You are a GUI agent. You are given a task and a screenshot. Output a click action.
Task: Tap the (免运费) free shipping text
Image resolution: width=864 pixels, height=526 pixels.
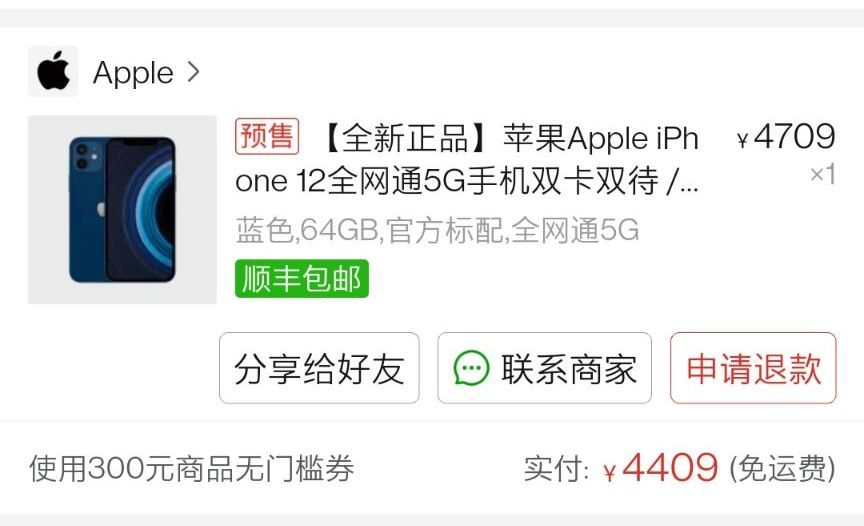[782, 469]
